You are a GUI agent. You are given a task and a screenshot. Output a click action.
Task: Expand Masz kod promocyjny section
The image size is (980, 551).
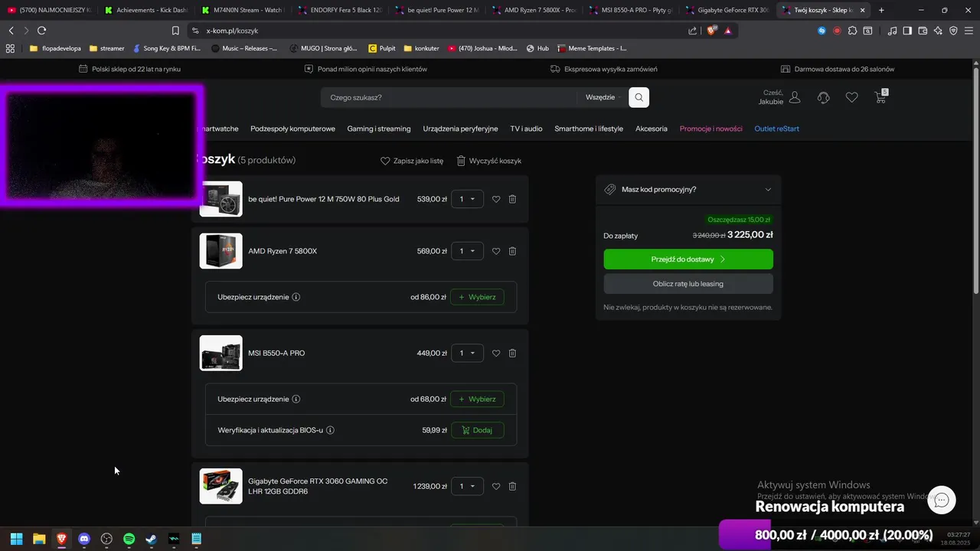(688, 189)
